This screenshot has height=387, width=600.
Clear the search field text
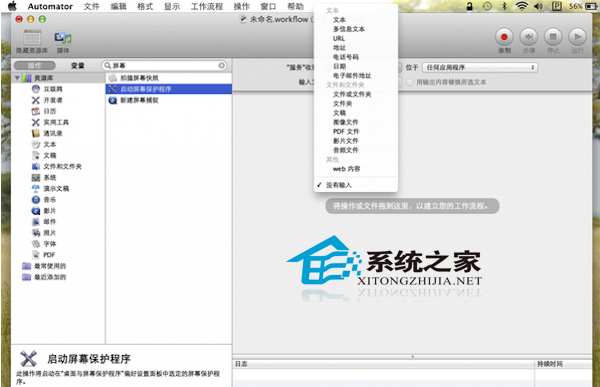[222, 65]
